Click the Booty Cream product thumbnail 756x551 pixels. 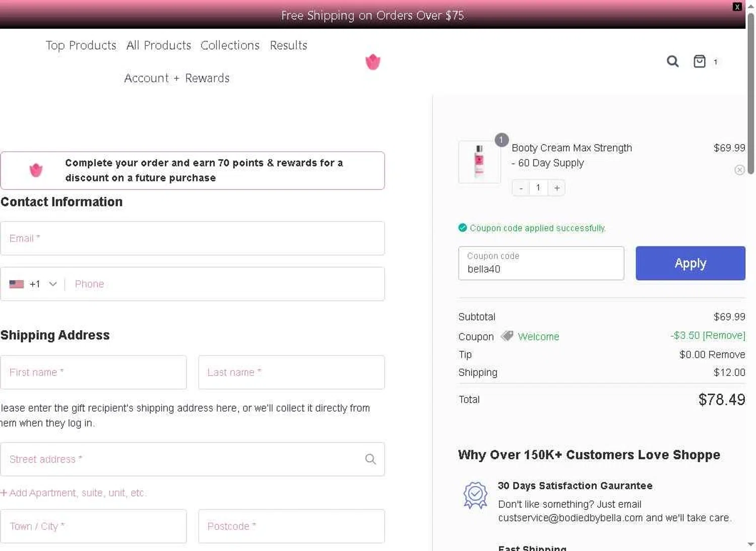(479, 162)
